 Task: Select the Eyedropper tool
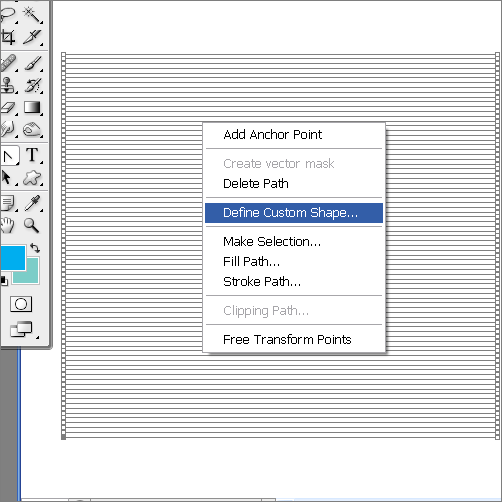[x=32, y=203]
